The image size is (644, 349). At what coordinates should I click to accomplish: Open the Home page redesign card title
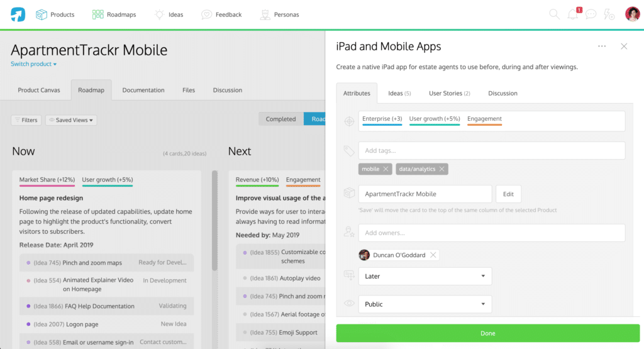coord(51,198)
